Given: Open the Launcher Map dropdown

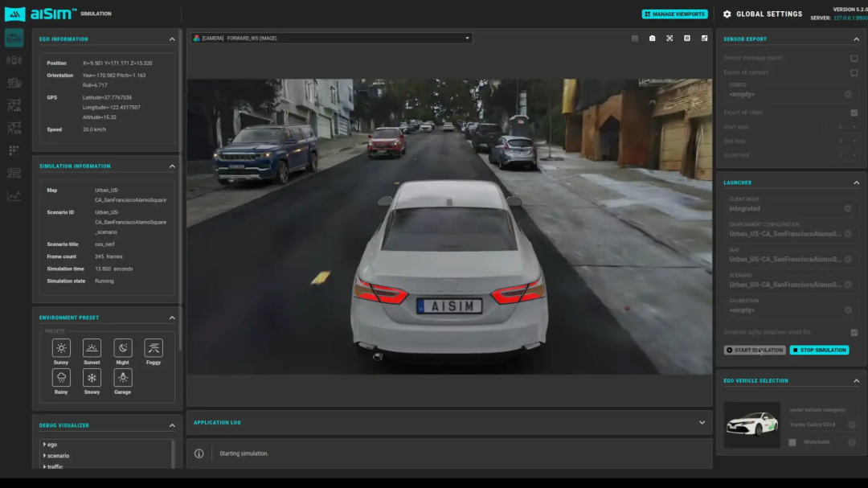Looking at the screenshot, I should click(791, 259).
